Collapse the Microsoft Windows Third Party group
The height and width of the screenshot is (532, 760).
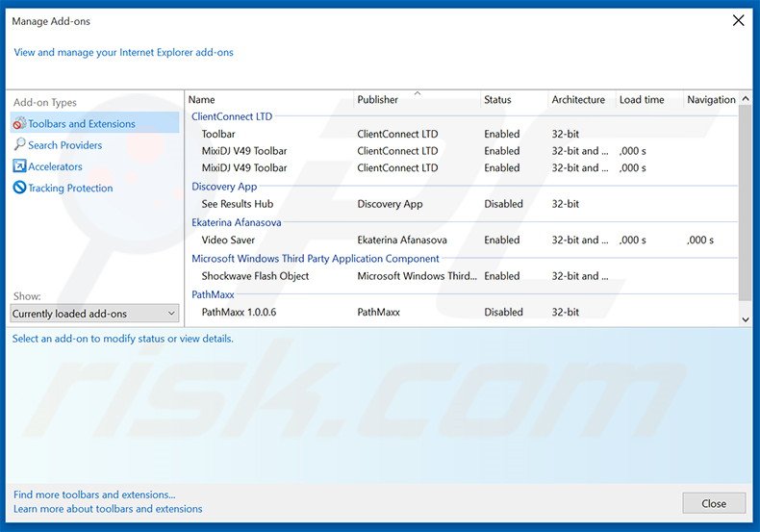coord(315,258)
